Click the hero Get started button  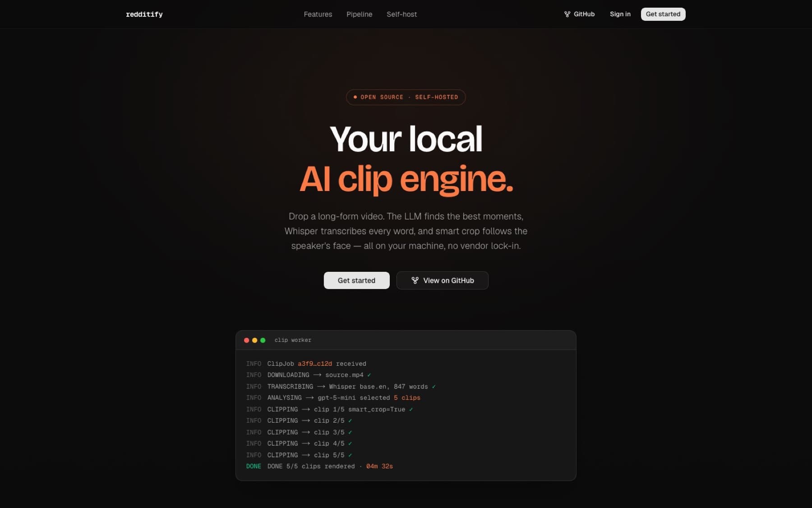pyautogui.click(x=357, y=280)
